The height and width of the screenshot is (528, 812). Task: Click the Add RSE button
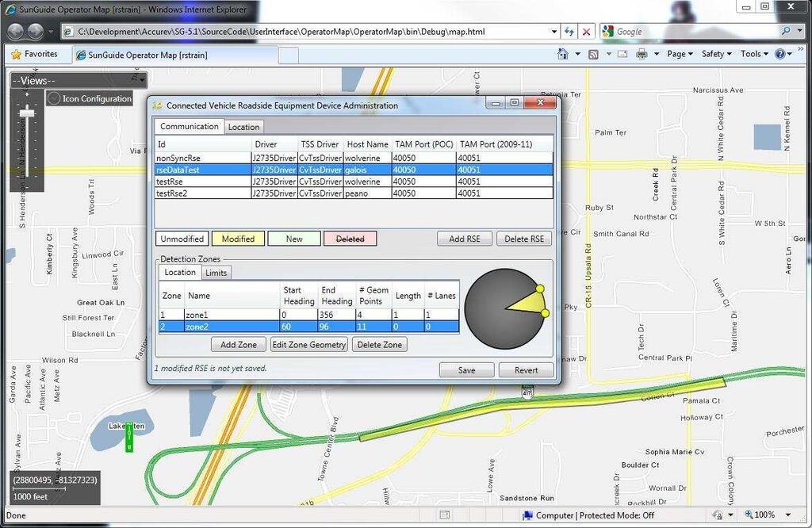464,238
